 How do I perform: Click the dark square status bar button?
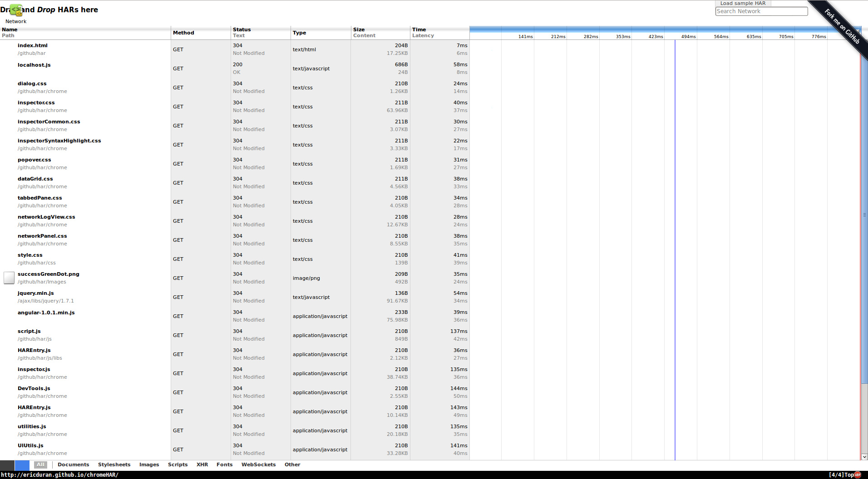tap(7, 465)
